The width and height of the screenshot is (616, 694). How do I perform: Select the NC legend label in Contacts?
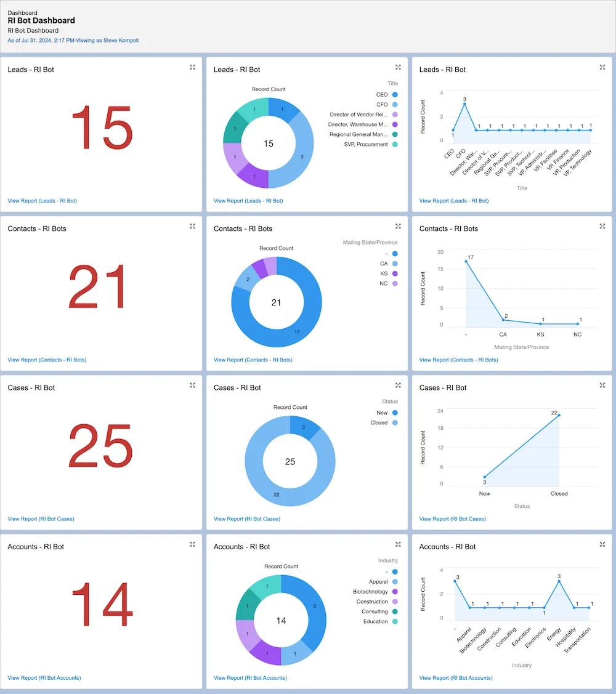(384, 284)
